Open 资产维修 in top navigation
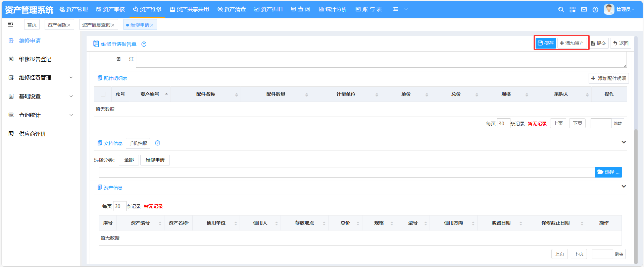 click(x=147, y=9)
